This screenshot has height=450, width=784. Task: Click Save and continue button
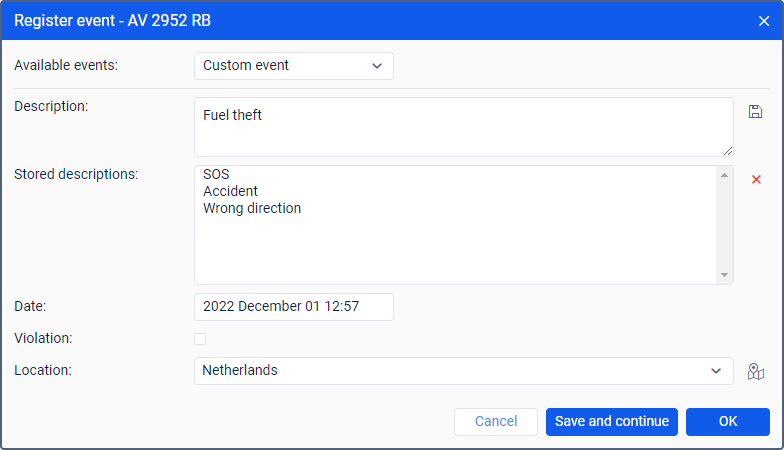pos(612,421)
